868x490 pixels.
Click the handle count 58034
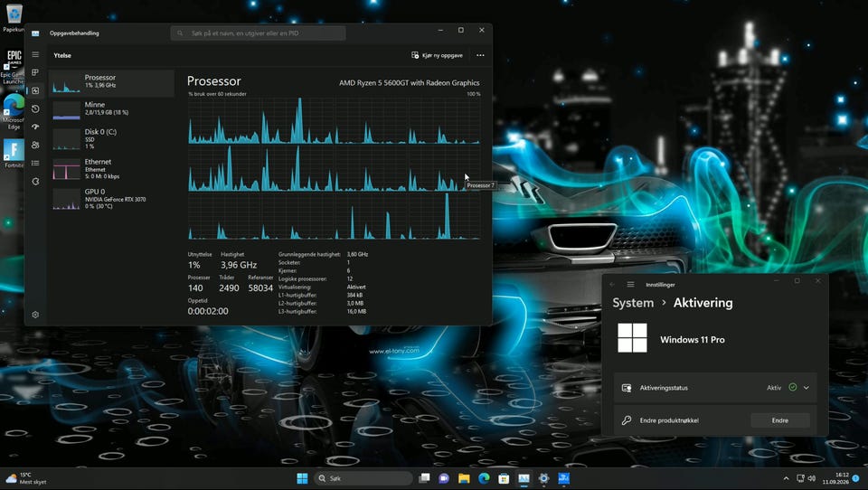coord(260,287)
